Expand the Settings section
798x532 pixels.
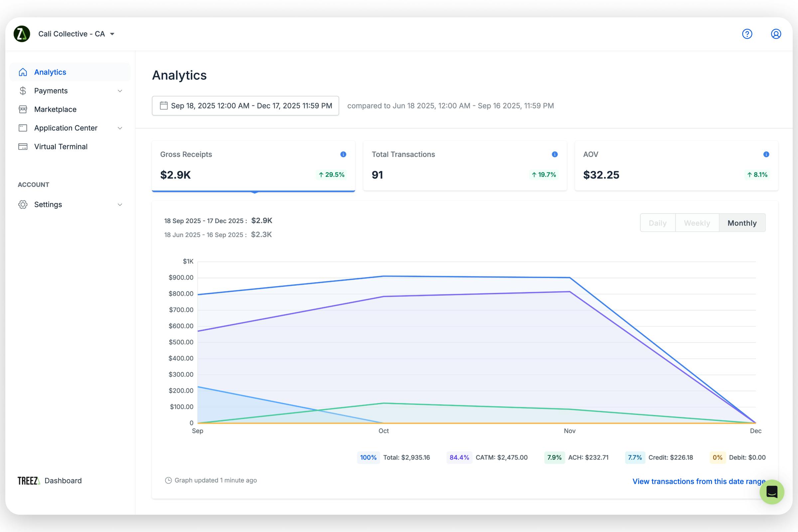click(120, 204)
